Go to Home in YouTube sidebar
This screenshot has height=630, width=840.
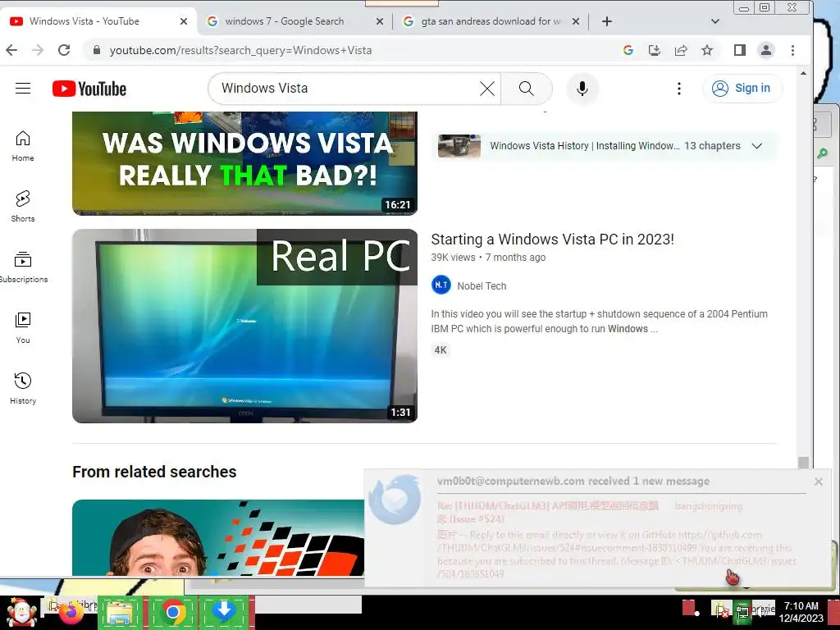23,146
